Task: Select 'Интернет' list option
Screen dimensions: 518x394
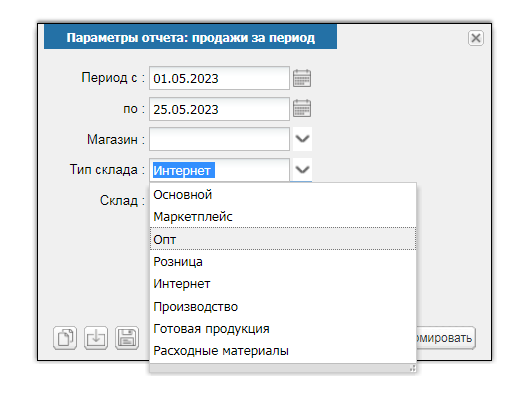Action: tap(283, 284)
